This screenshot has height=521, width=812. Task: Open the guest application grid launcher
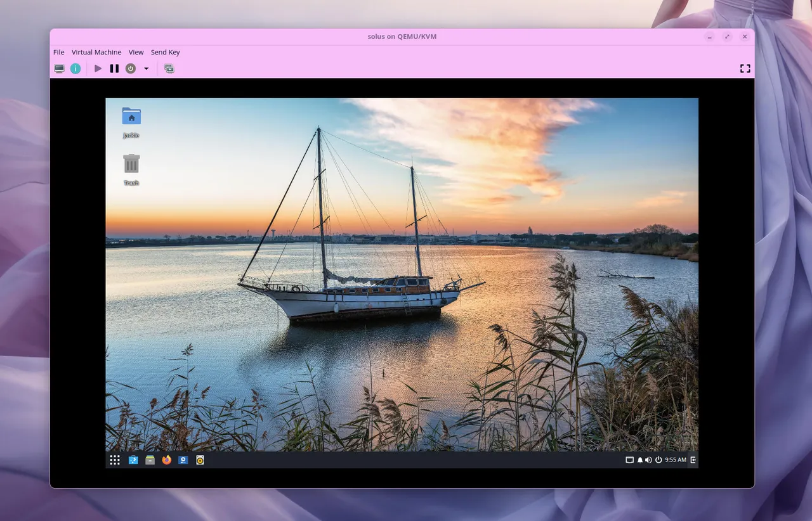pos(115,460)
